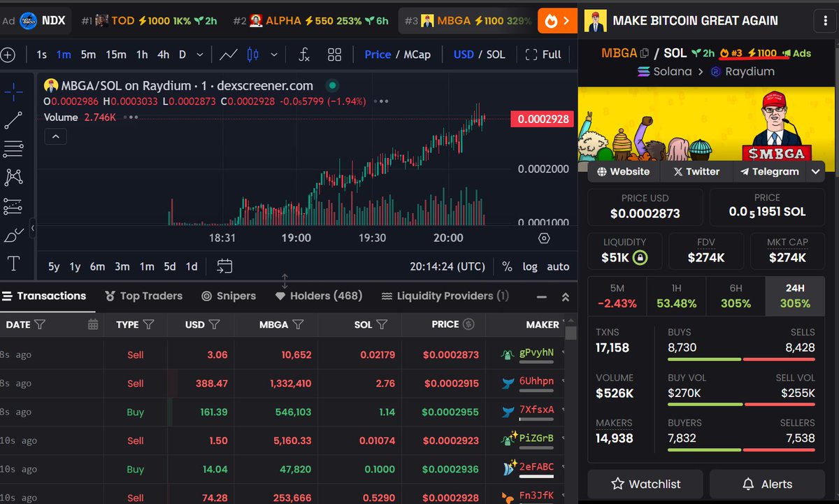Viewport: 839px width, 504px height.
Task: Add MBGA to Watchlist
Action: coord(646,484)
